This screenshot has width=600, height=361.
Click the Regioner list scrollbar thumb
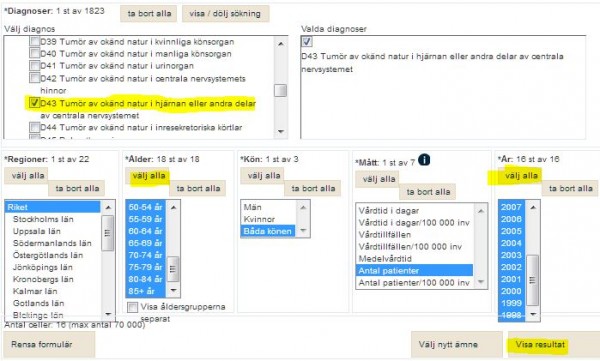(108, 233)
